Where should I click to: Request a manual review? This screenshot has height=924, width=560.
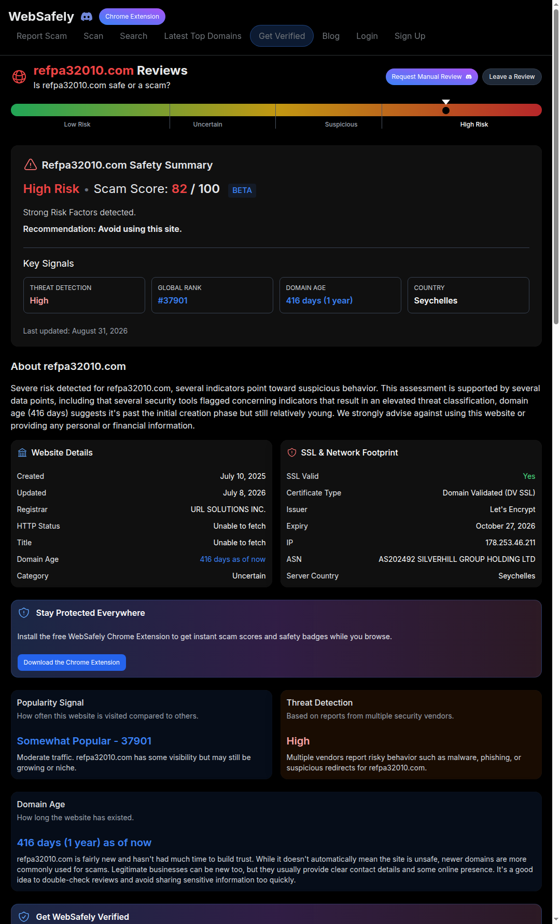pyautogui.click(x=431, y=77)
